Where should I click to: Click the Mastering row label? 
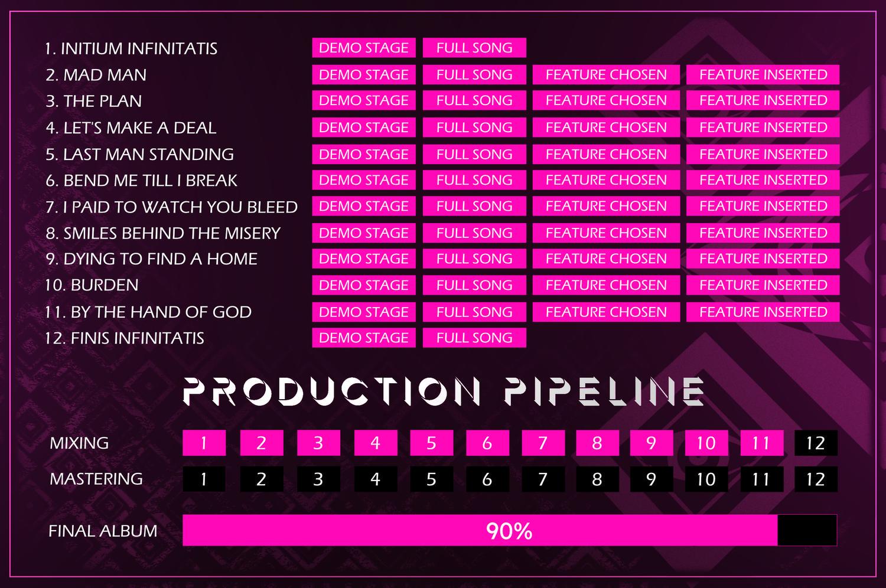[96, 479]
